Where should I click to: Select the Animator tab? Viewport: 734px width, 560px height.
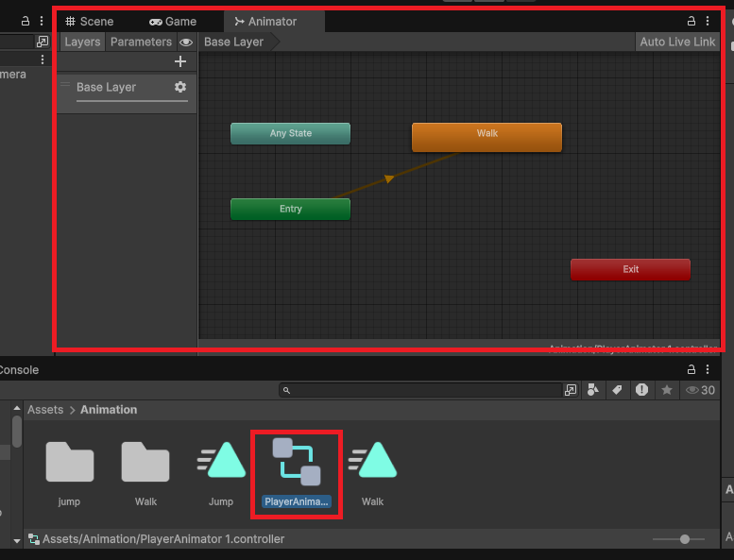click(265, 22)
